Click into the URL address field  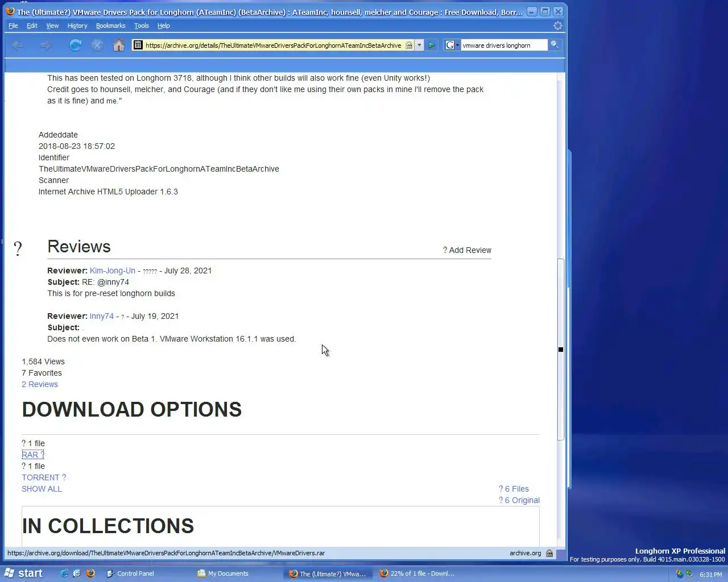point(273,45)
